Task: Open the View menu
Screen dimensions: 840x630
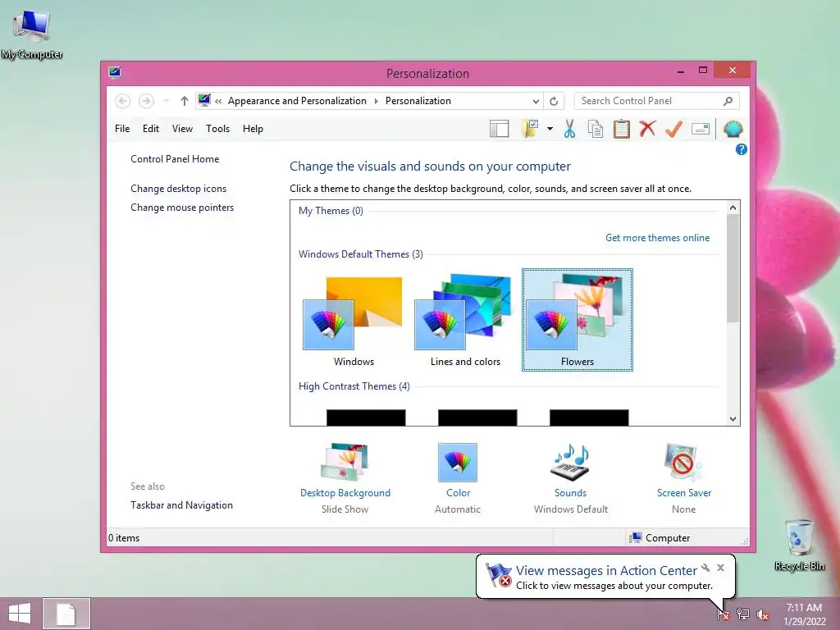Action: click(x=182, y=129)
